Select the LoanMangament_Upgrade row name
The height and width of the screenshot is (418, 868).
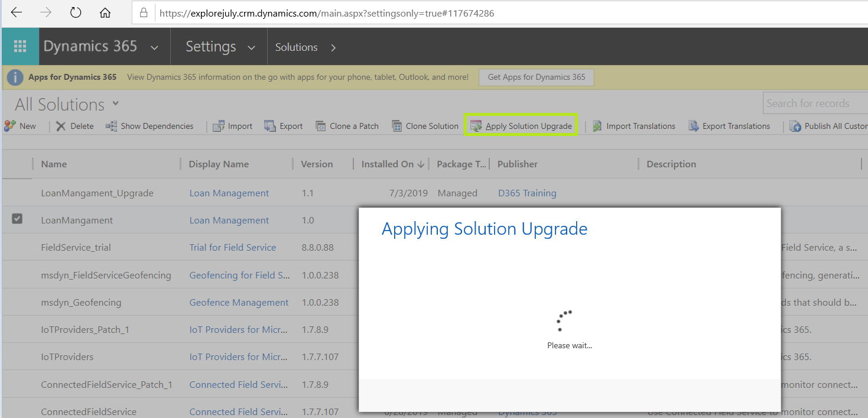click(97, 193)
